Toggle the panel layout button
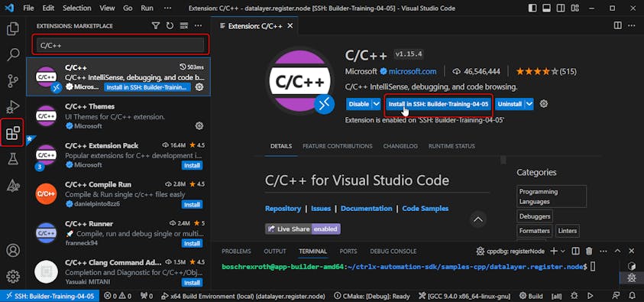Image resolution: width=644 pixels, height=302 pixels. pos(546,8)
